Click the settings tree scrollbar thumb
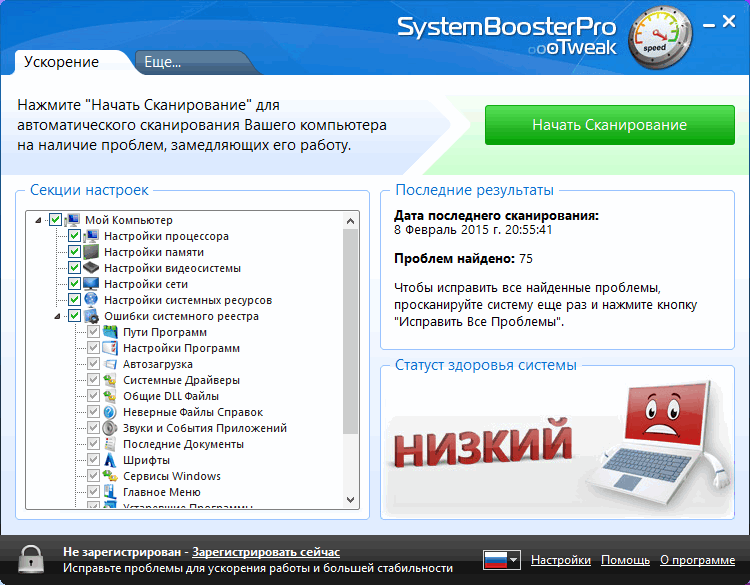 (x=350, y=331)
